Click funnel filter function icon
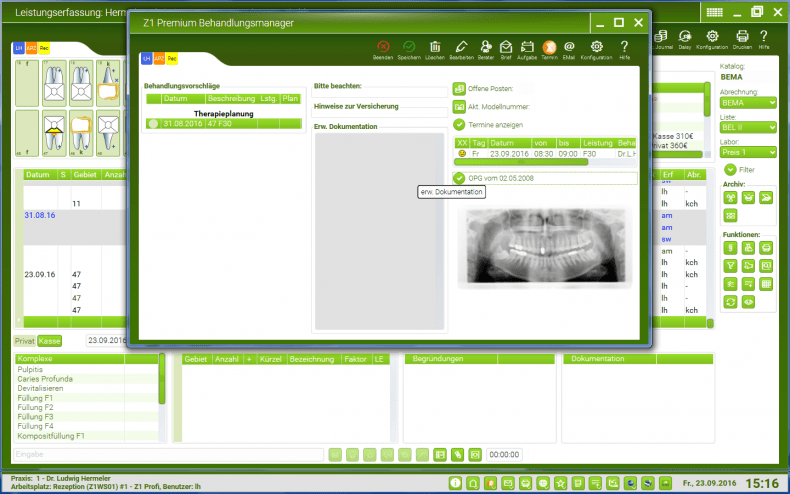The height and width of the screenshot is (494, 790). coord(731,266)
